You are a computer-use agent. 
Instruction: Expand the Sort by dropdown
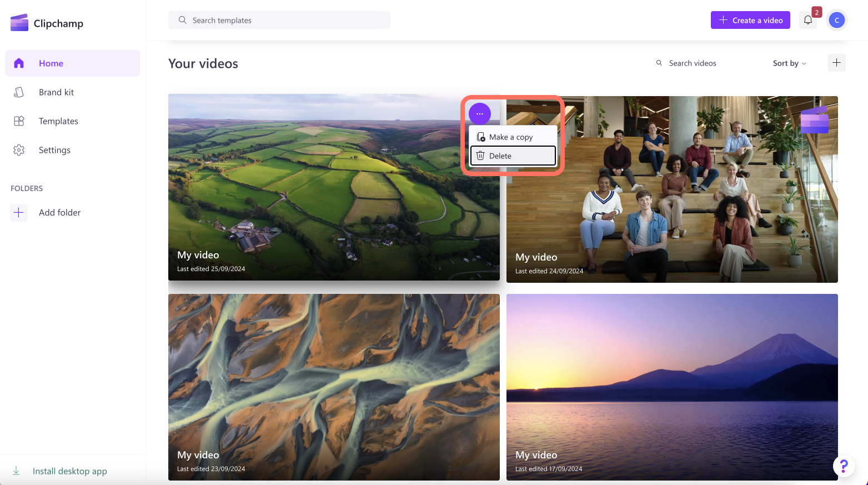789,63
